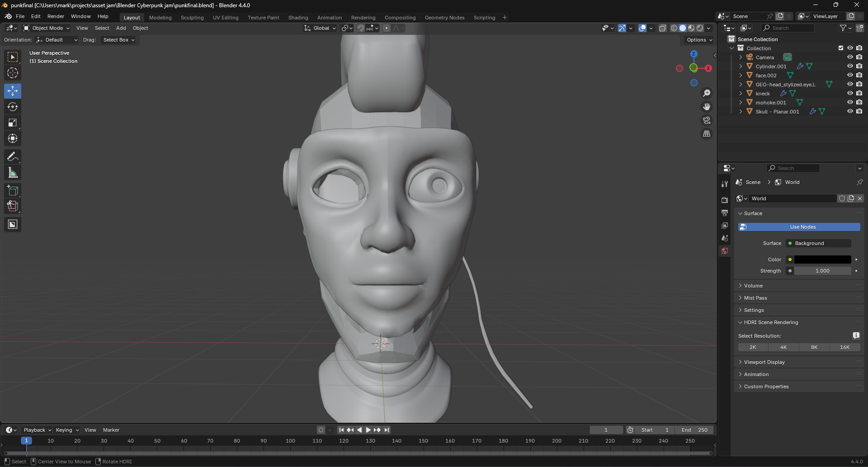Select 4K HDRI resolution button
Image resolution: width=868 pixels, height=467 pixels.
click(783, 347)
